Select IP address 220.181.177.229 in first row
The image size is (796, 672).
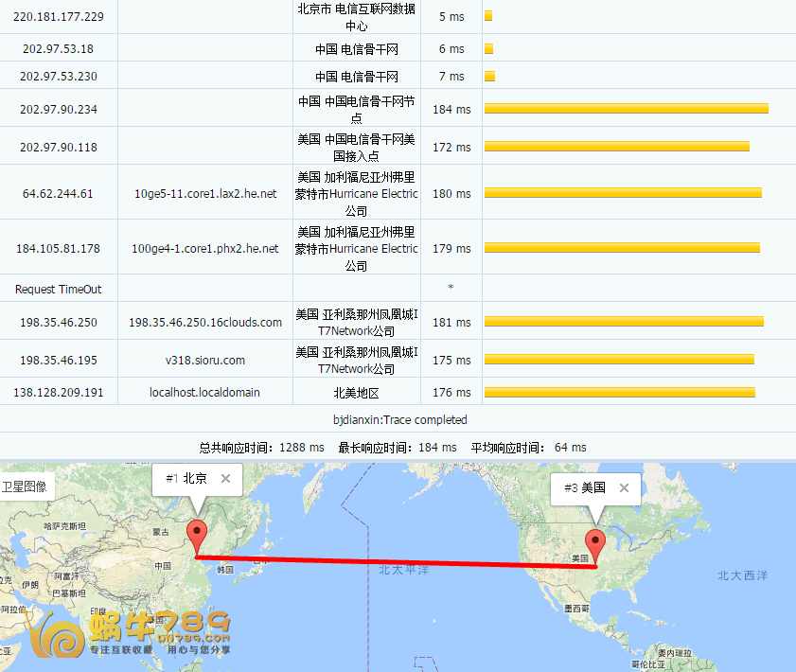coord(59,15)
